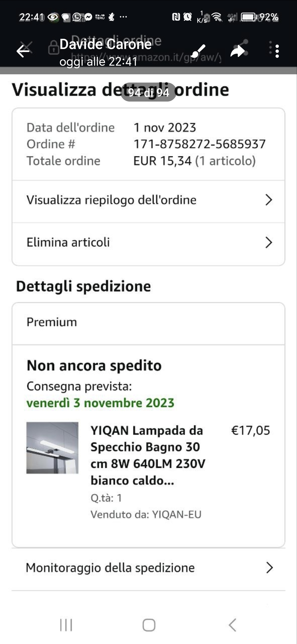The width and height of the screenshot is (297, 644).
Task: Open the three-dot overflow menu
Action: (277, 51)
